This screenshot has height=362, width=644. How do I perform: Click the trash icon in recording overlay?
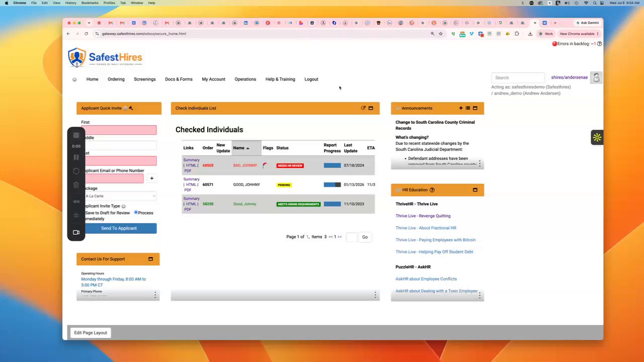pyautogui.click(x=76, y=185)
